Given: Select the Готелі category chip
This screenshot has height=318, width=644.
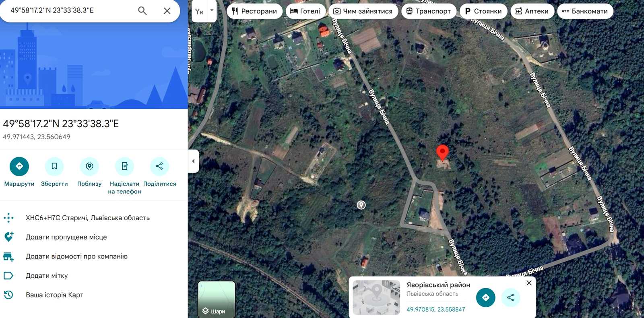Looking at the screenshot, I should coord(305,11).
